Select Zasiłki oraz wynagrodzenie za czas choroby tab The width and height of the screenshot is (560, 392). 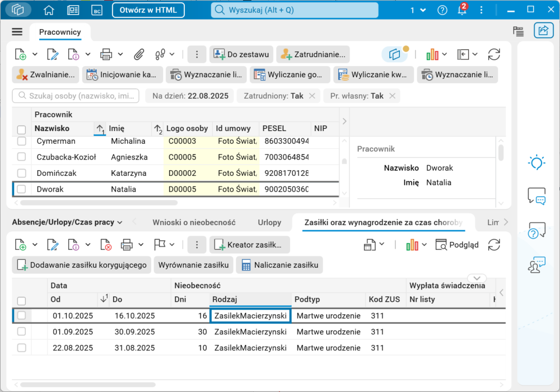pyautogui.click(x=383, y=222)
